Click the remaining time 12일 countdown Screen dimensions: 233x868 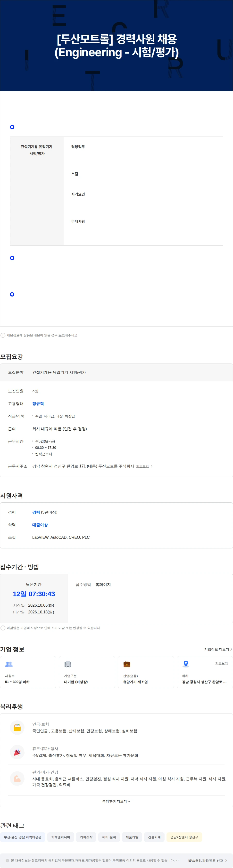click(34, 594)
